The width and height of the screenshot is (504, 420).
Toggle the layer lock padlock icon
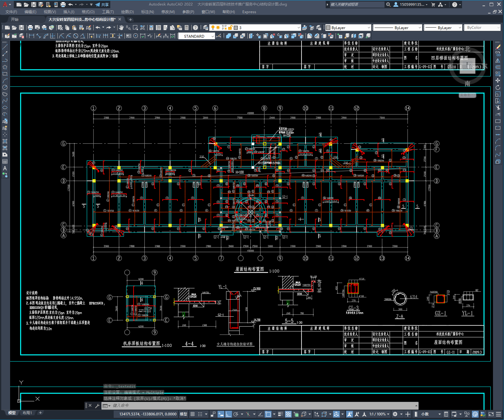230,28
